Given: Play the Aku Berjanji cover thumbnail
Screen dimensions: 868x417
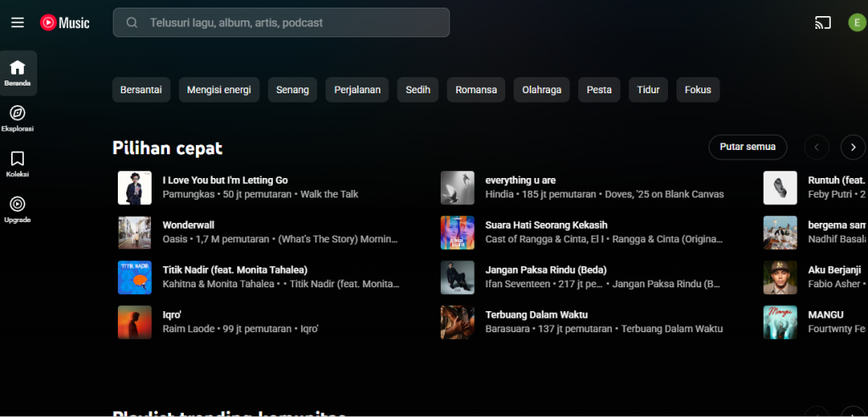Looking at the screenshot, I should pos(780,277).
